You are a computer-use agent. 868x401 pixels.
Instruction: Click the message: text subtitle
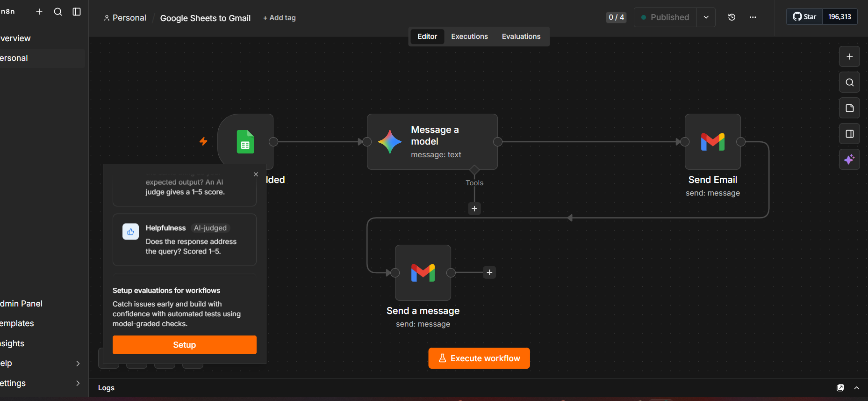coord(436,155)
